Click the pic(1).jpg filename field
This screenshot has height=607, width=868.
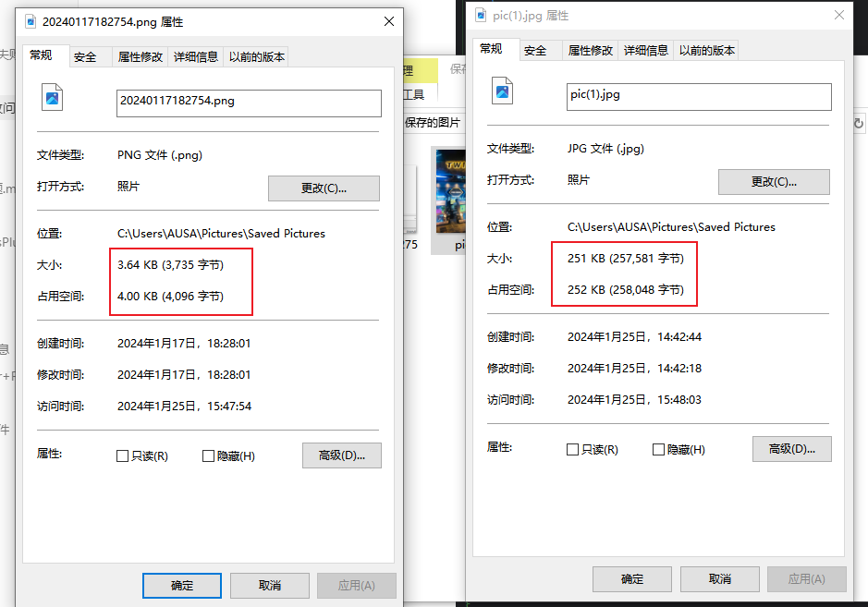(x=699, y=97)
